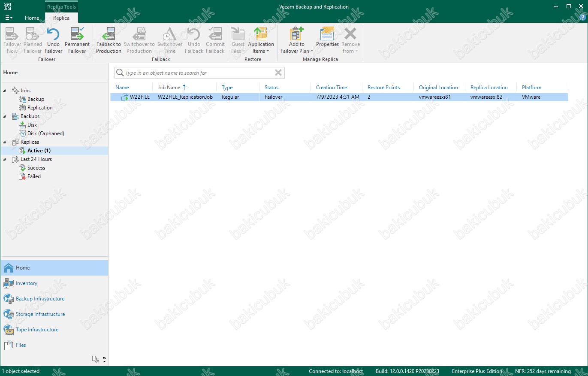Sort by the Status column header
Screen dimensions: 588x376
(271, 88)
